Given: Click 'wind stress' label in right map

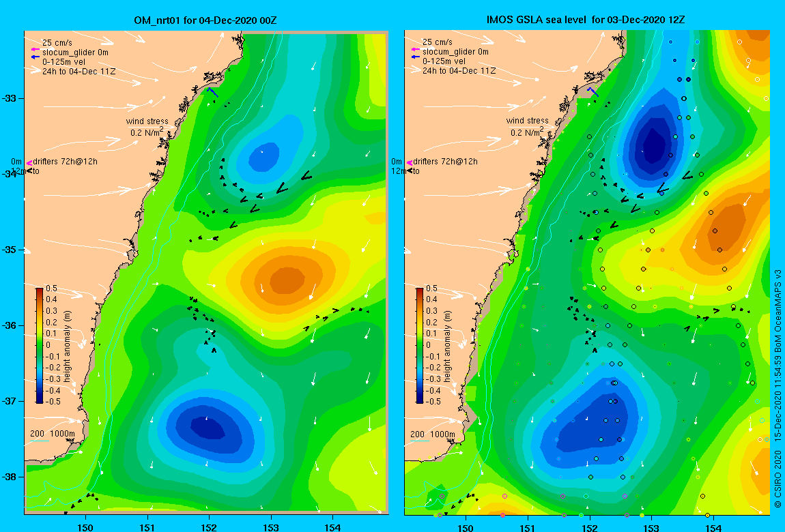Looking at the screenshot, I should [x=527, y=121].
